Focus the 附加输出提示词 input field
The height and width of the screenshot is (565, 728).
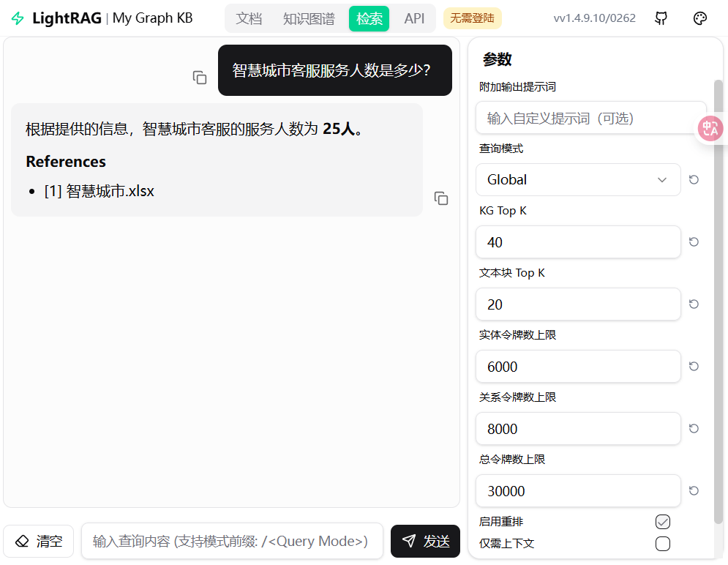590,118
